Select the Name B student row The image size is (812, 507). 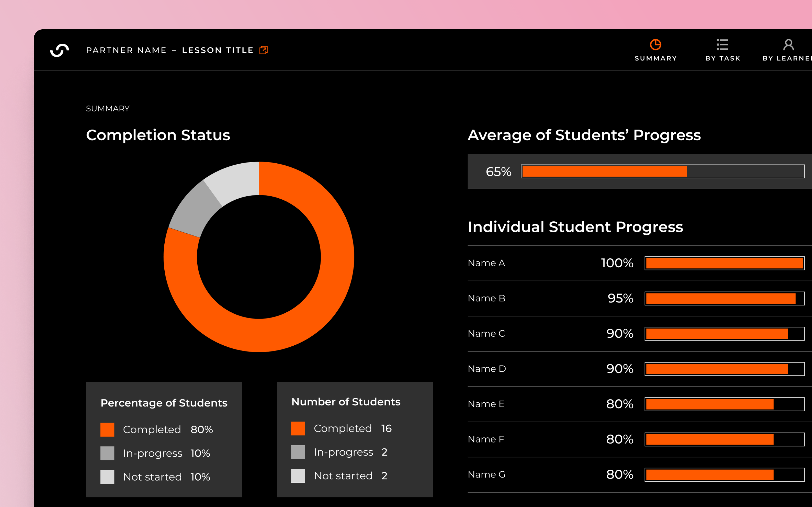[487, 298]
